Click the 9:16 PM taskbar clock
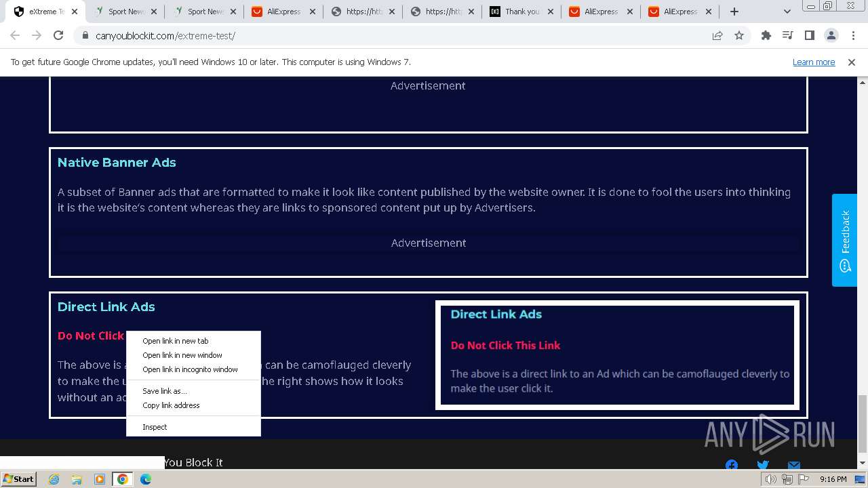 tap(833, 479)
